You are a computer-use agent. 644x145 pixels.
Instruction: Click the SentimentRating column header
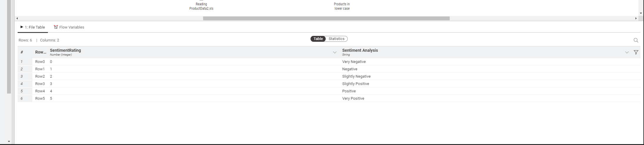pos(65,52)
